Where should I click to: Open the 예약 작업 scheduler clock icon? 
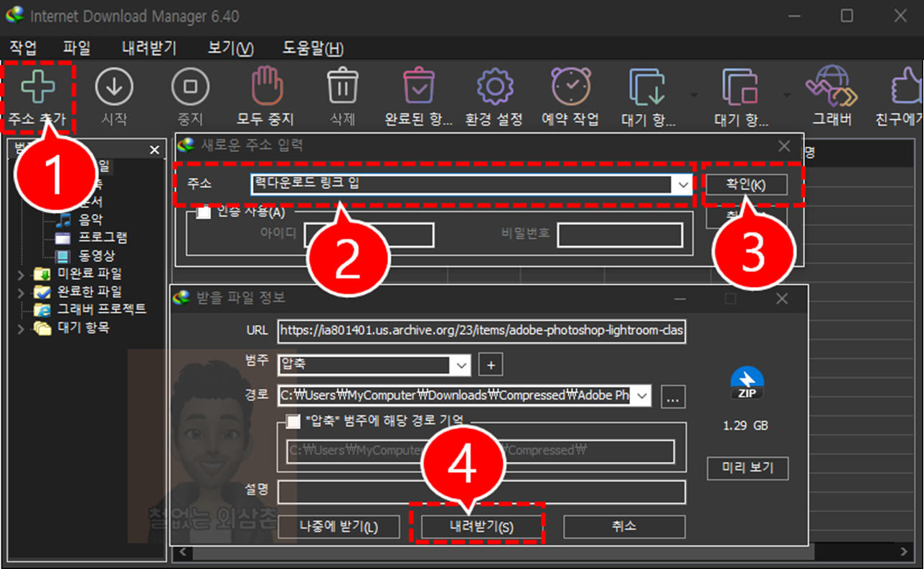pyautogui.click(x=571, y=87)
